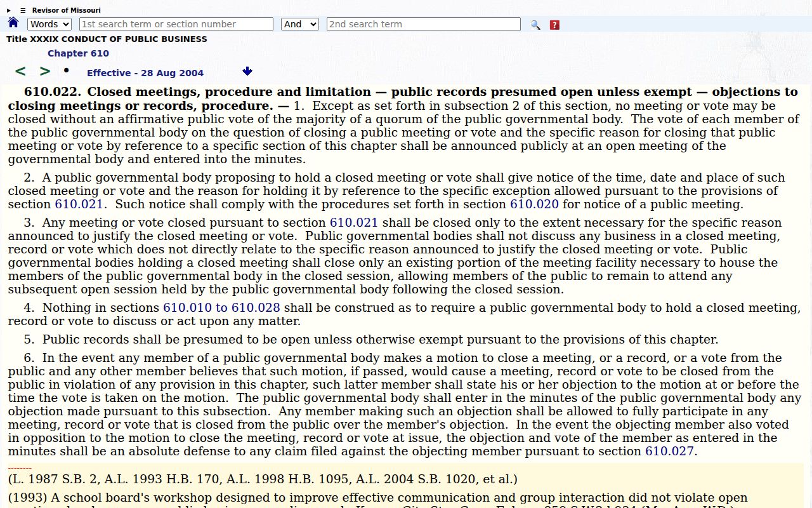
Task: Open the 610.021 link in subsection 3
Action: pyautogui.click(x=354, y=223)
